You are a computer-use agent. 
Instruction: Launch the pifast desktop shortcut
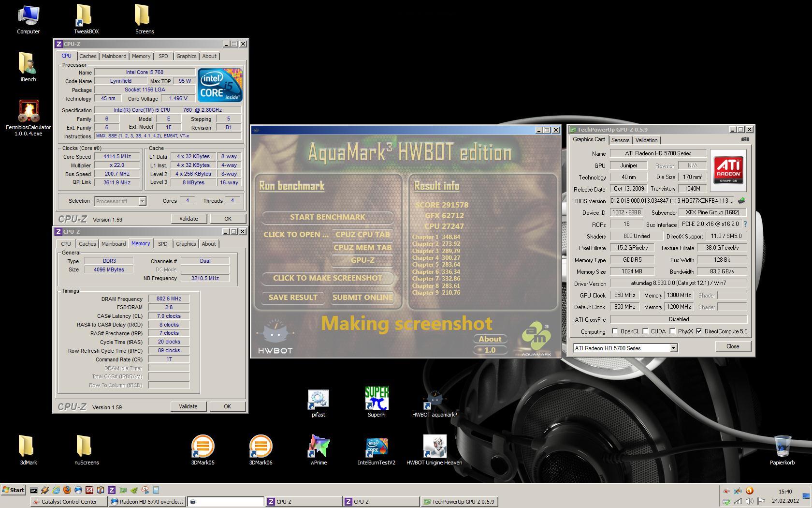tap(318, 403)
